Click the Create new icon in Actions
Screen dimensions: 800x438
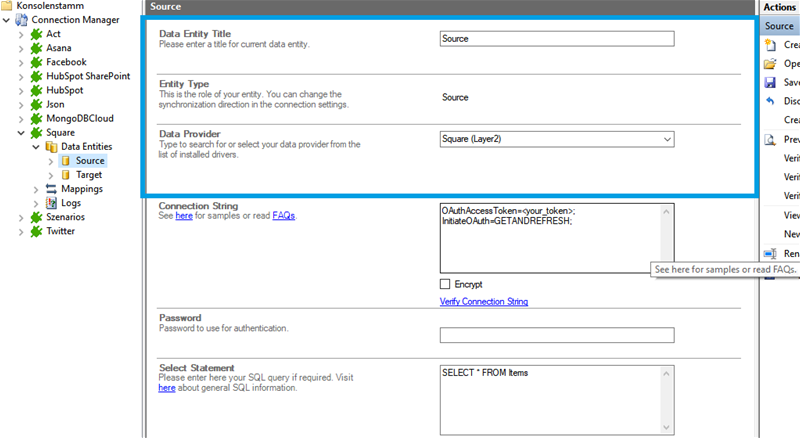pyautogui.click(x=770, y=45)
